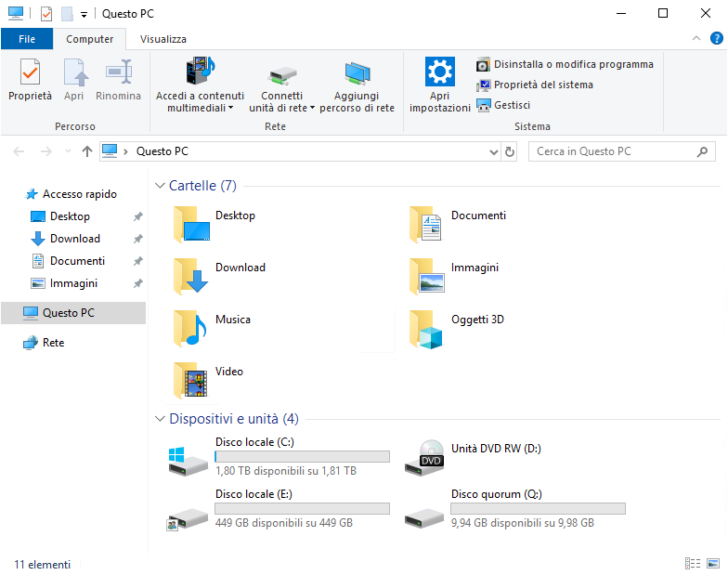
Task: Click the 'Cartelle (7)' header label
Action: [x=202, y=186]
